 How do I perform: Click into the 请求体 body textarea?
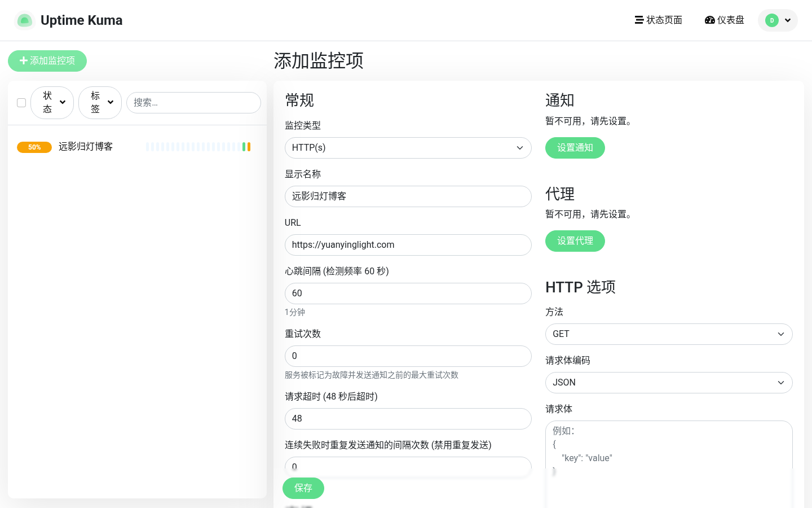click(x=669, y=463)
